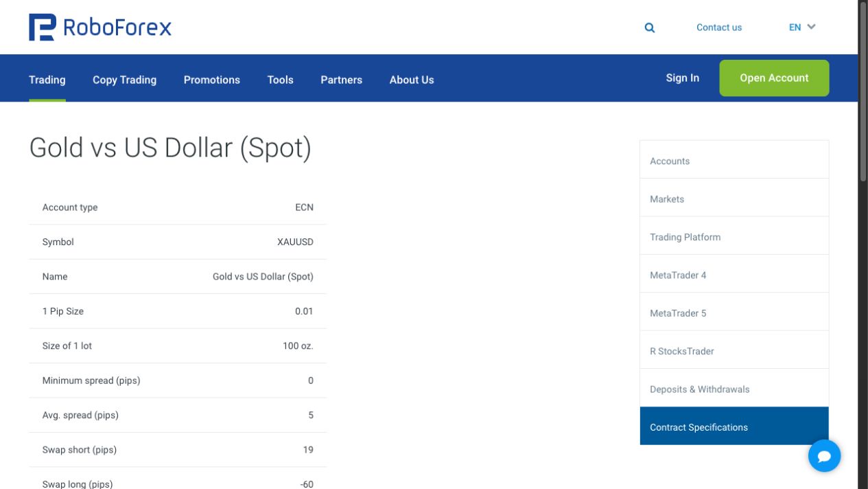Click the Minimum spread (pips) label
Screen dimensions: 868x489
91,380
